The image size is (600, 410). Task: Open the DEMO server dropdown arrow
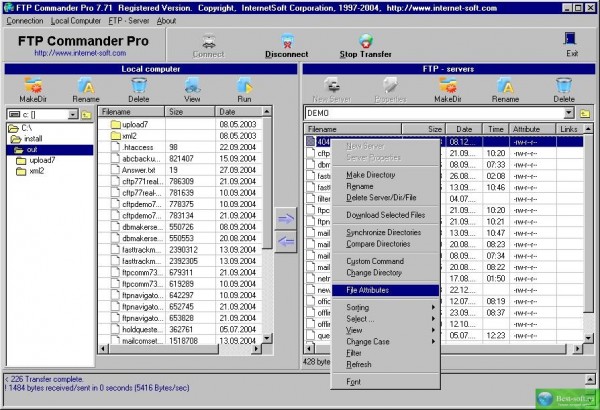pos(569,113)
